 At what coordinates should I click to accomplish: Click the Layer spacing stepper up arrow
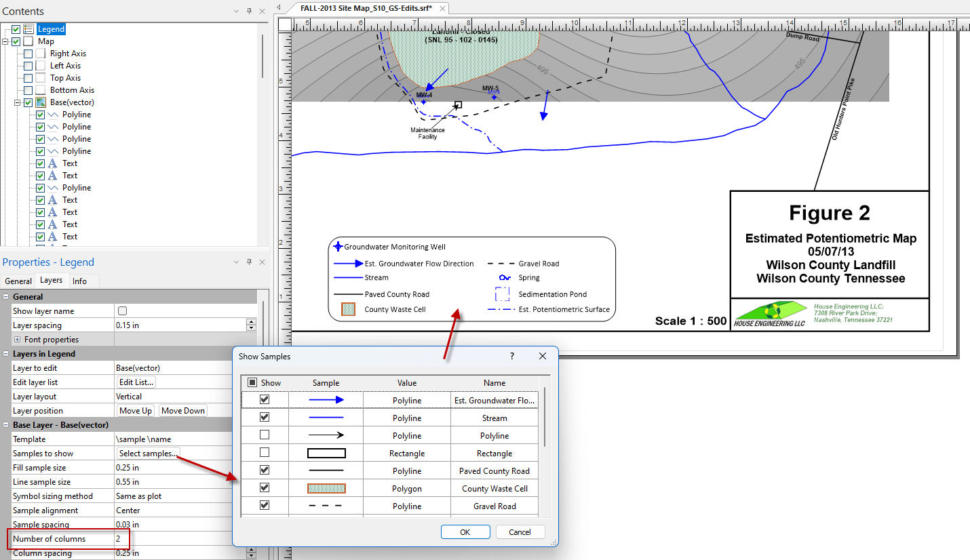(251, 322)
